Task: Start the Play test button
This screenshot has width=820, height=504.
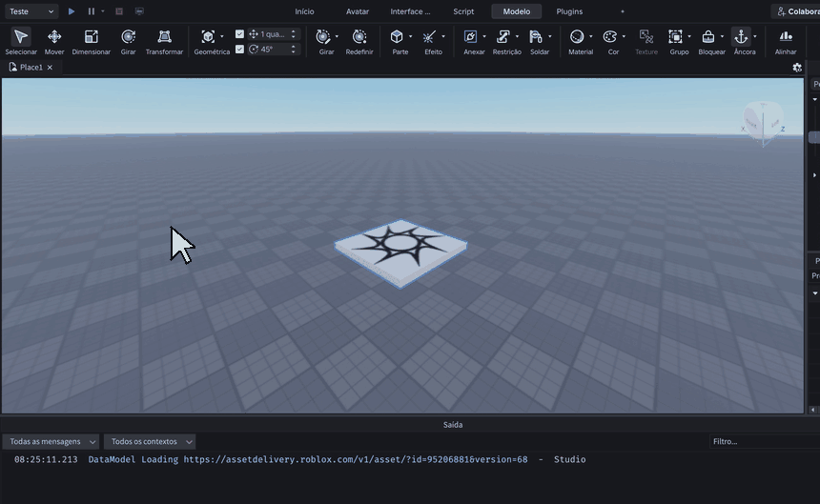Action: [72, 11]
